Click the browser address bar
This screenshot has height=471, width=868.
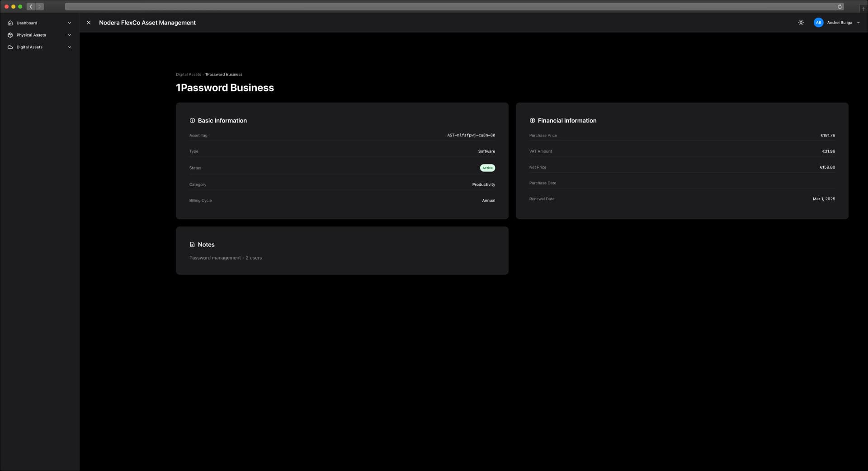(454, 7)
